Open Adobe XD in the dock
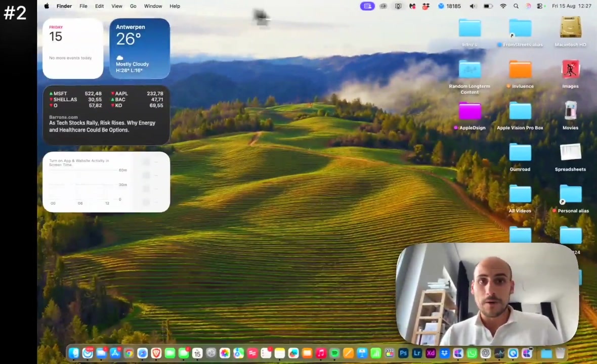The height and width of the screenshot is (364, 597). pos(431,353)
